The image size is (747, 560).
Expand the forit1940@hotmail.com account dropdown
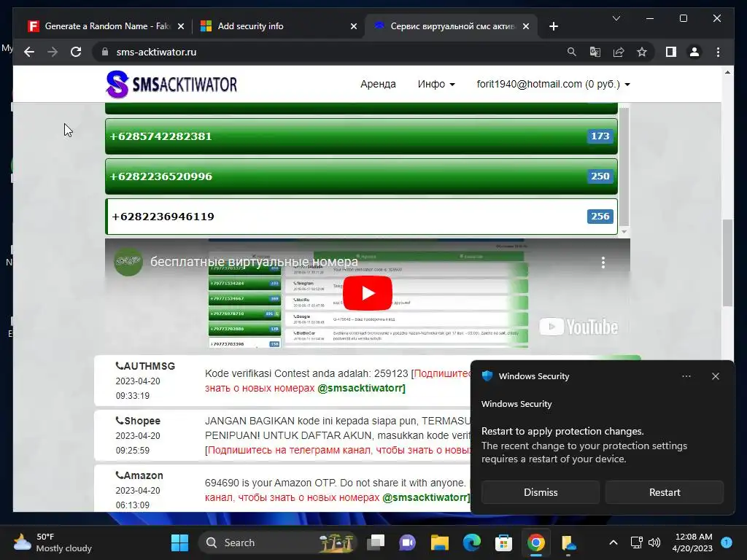553,84
